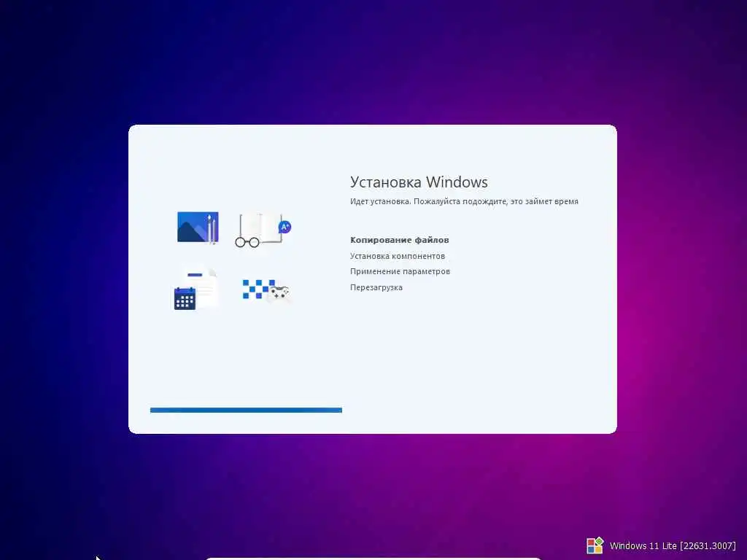Click the game controller with pixel blocks icon
This screenshot has height=560, width=747.
[266, 290]
